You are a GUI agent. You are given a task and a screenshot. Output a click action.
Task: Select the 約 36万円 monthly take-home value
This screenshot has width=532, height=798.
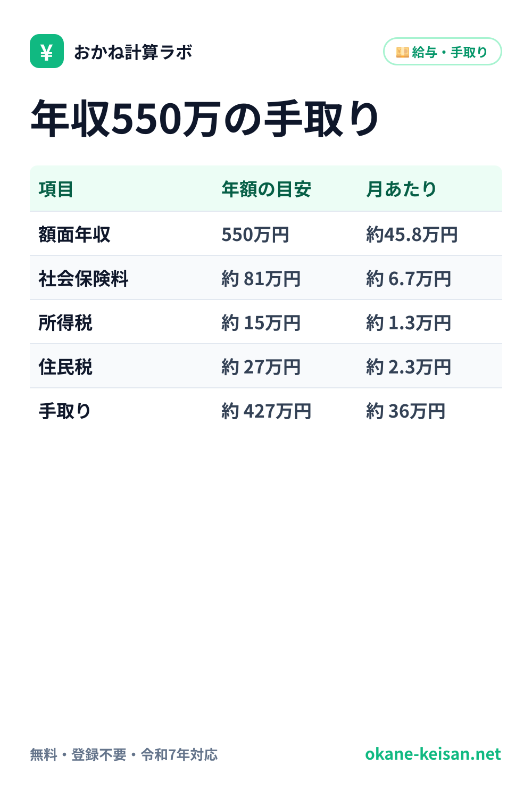click(x=406, y=411)
